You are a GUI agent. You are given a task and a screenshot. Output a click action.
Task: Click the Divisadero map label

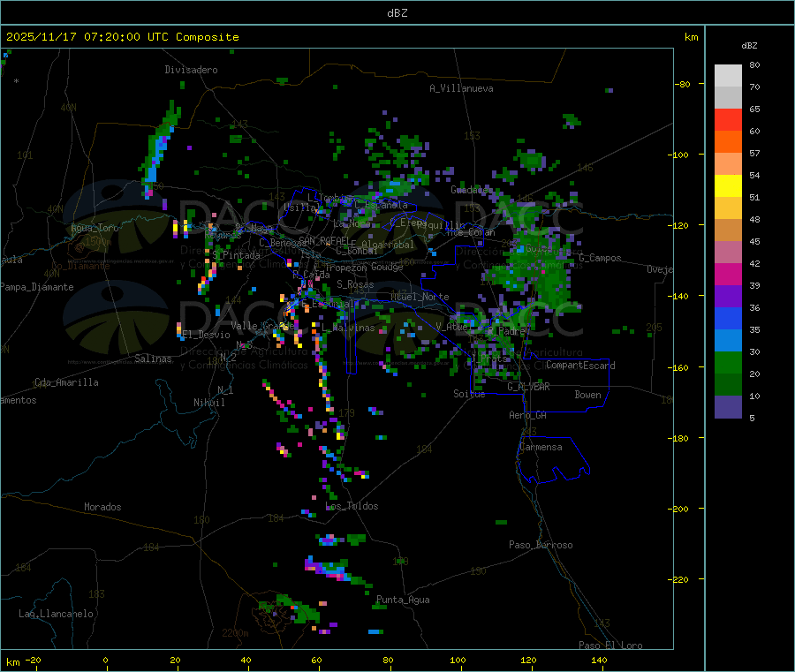191,70
